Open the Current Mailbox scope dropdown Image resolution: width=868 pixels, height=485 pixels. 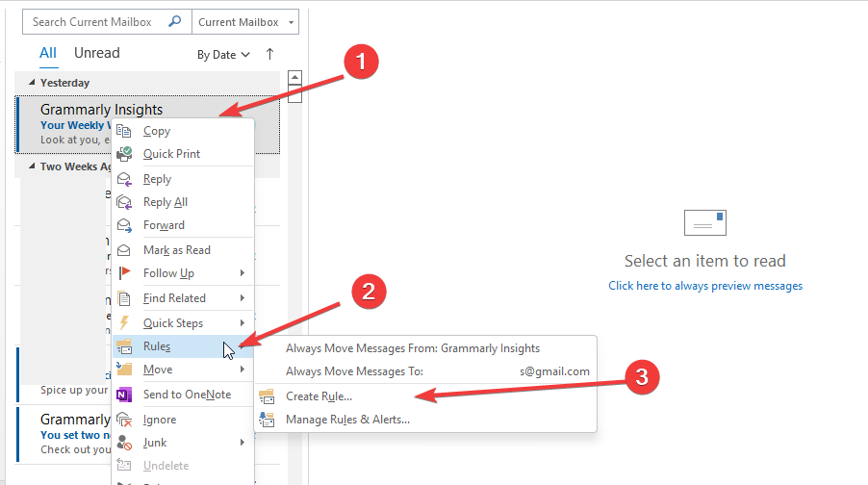(x=245, y=22)
